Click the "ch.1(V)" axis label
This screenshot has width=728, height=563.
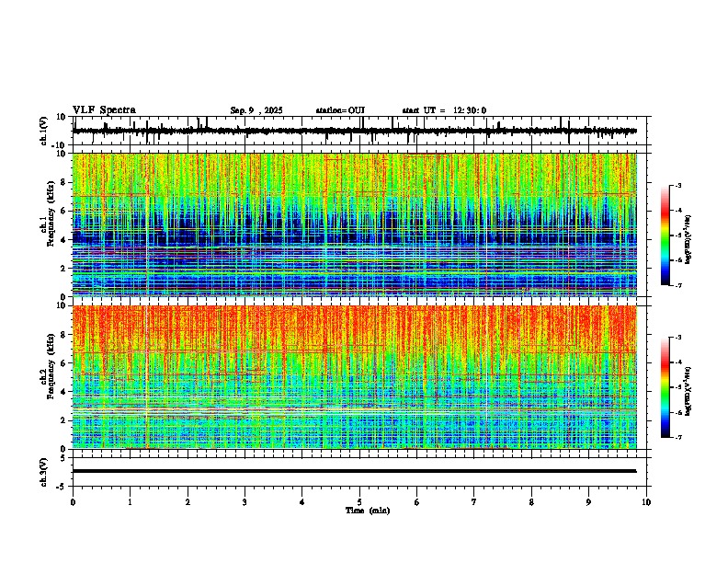pos(44,132)
